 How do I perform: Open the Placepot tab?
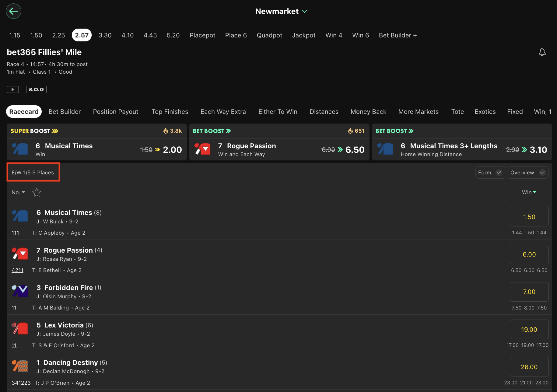point(202,35)
